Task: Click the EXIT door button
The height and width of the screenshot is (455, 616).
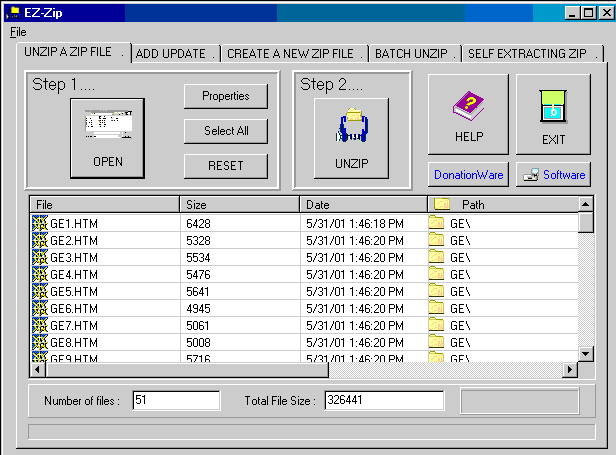Action: click(553, 114)
